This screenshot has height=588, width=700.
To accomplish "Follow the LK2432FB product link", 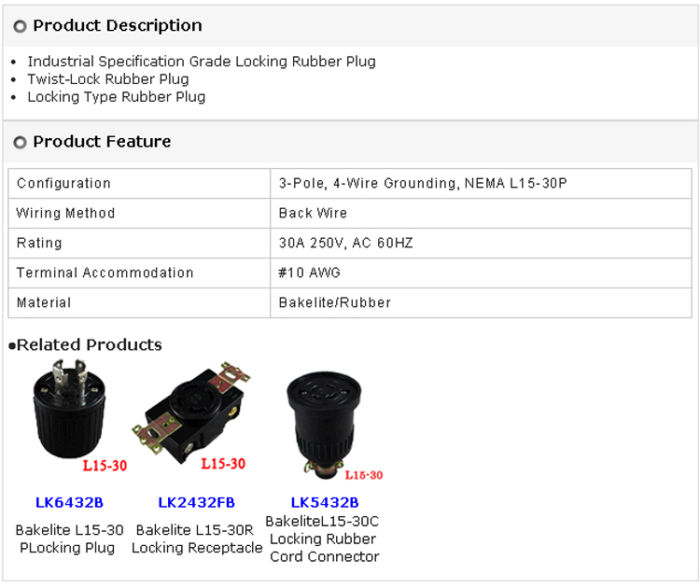I will point(196,503).
